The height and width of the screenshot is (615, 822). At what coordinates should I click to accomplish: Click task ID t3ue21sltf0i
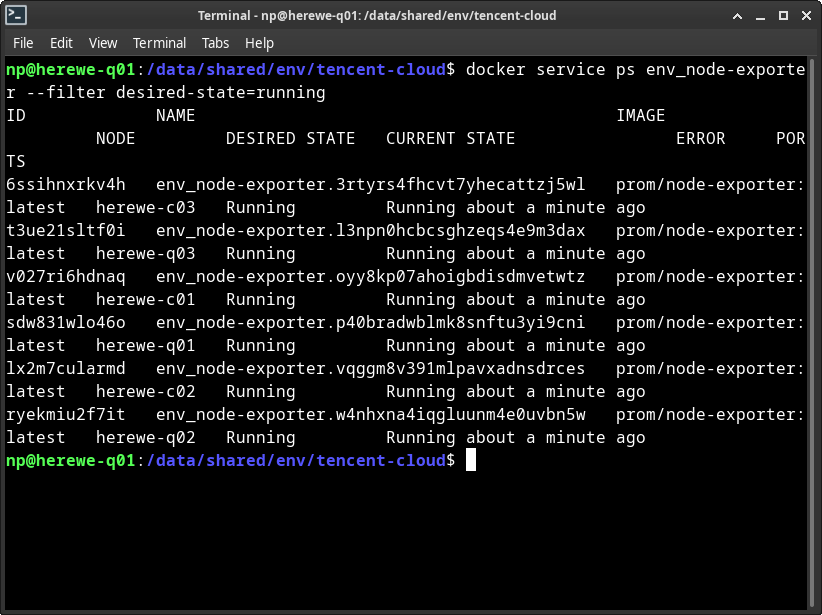66,231
